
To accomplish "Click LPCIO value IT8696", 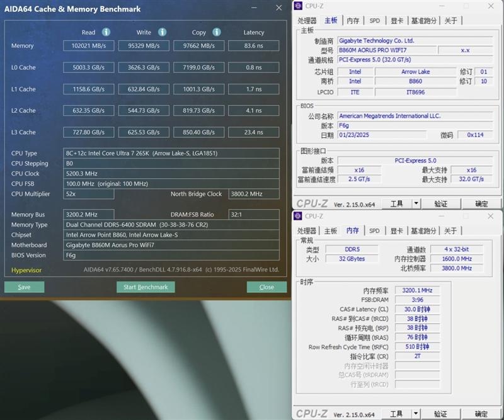I will click(x=416, y=92).
